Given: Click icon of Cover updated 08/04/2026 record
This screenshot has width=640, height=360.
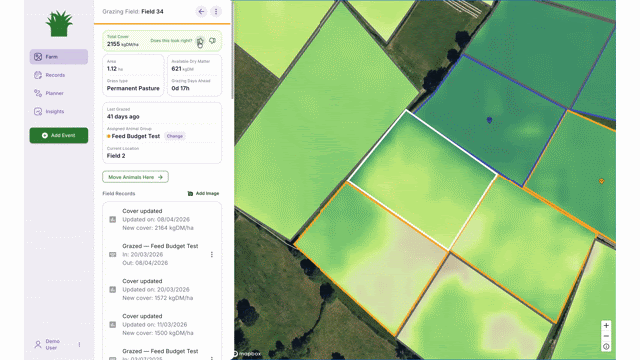Looking at the screenshot, I should coord(113,220).
